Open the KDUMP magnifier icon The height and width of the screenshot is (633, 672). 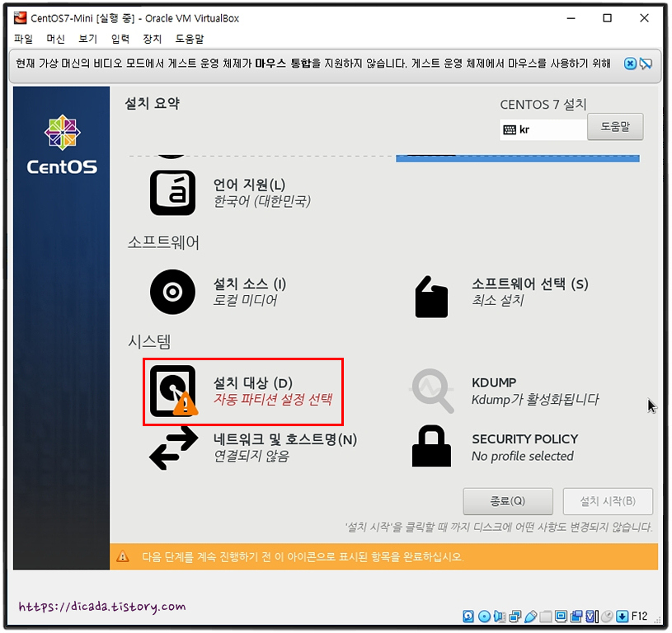[432, 391]
